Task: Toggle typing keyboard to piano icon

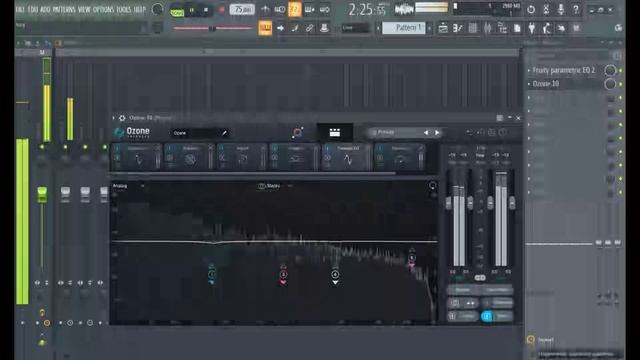Action: [265, 28]
